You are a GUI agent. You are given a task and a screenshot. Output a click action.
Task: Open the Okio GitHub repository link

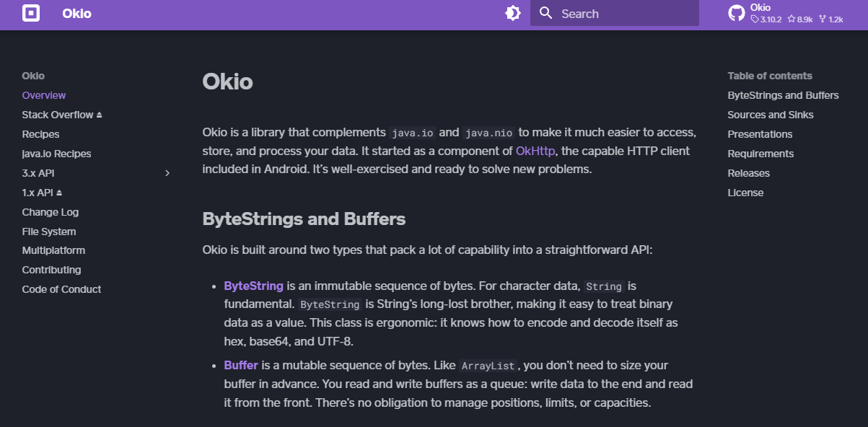coord(786,14)
